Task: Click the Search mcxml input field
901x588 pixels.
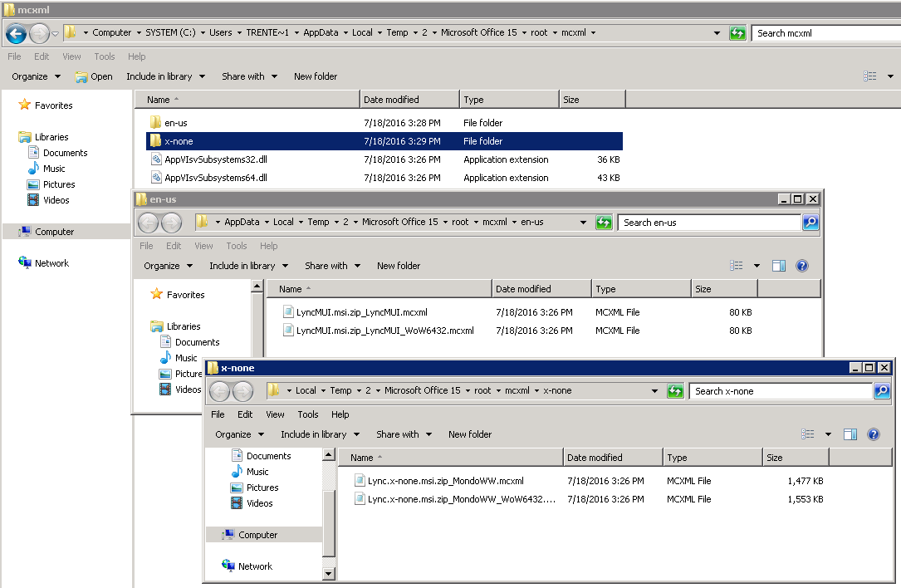Action: pos(822,33)
